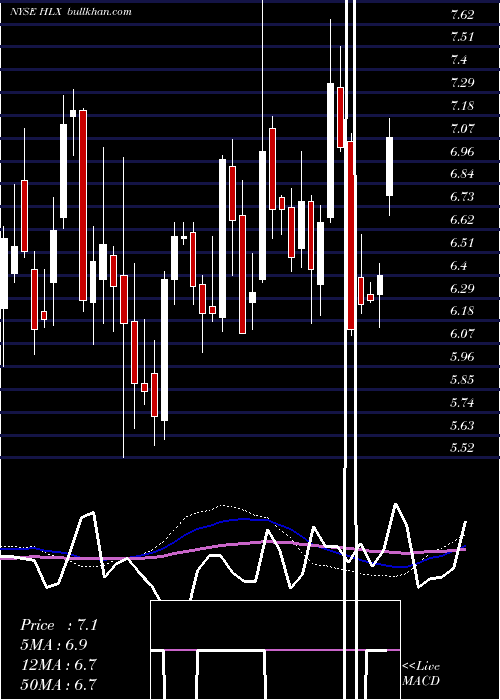Image resolution: width=500 pixels, height=700 pixels.
Task: Click the 6.62 price axis label
Action: tap(462, 219)
